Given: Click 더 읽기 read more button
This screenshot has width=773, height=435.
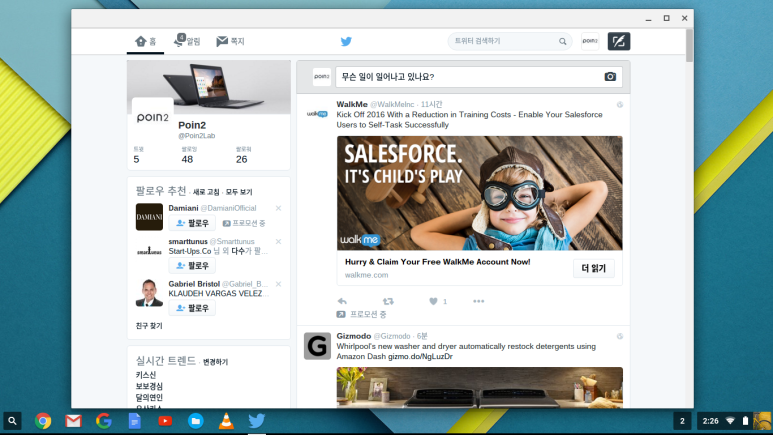Looking at the screenshot, I should tap(594, 268).
